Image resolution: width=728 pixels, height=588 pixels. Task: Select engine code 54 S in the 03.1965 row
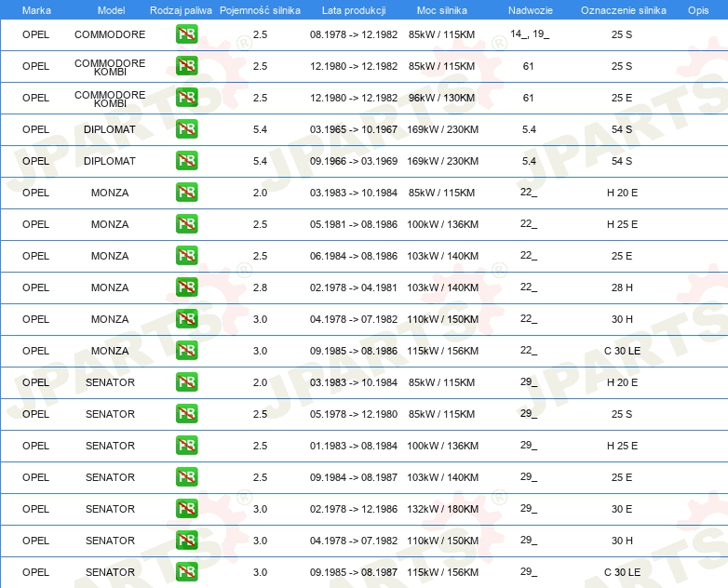point(622,129)
